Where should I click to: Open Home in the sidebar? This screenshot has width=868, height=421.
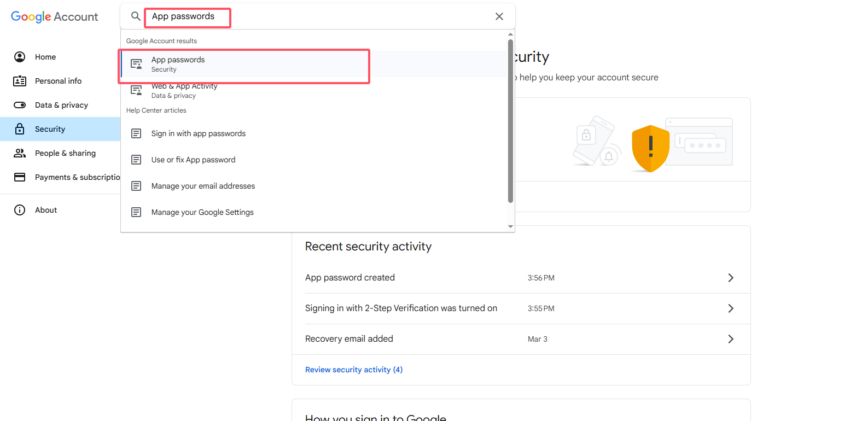[x=60, y=57]
